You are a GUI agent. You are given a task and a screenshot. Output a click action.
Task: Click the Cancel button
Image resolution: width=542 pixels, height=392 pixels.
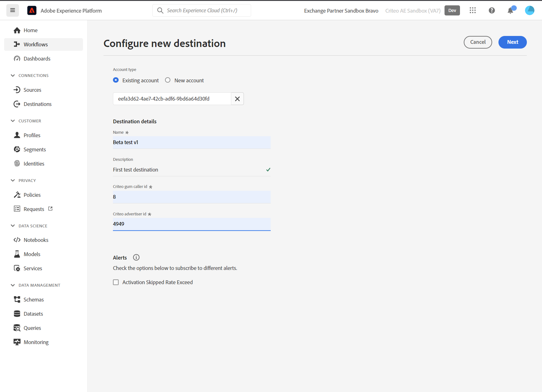click(478, 42)
